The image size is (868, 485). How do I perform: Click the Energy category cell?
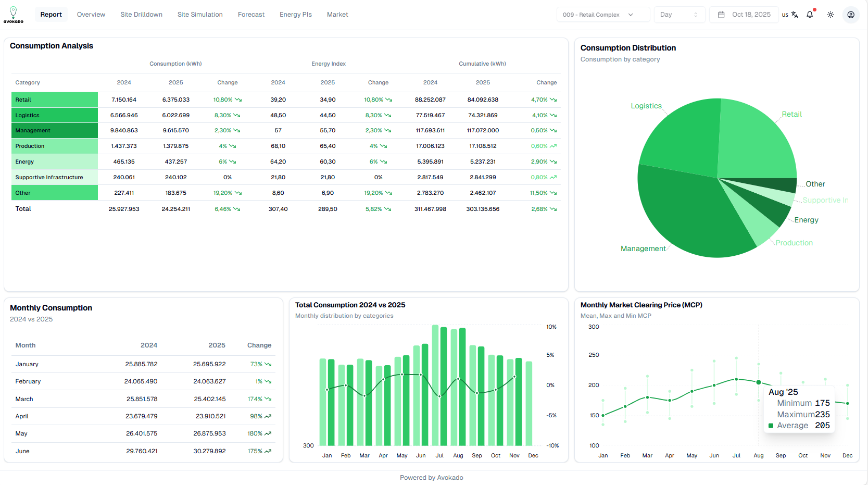(x=55, y=161)
